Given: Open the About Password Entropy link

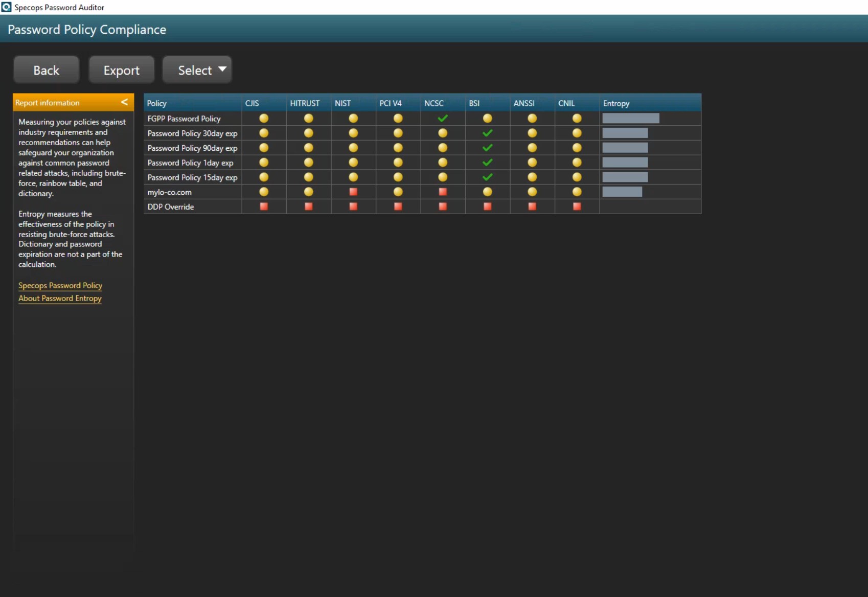Looking at the screenshot, I should point(60,298).
